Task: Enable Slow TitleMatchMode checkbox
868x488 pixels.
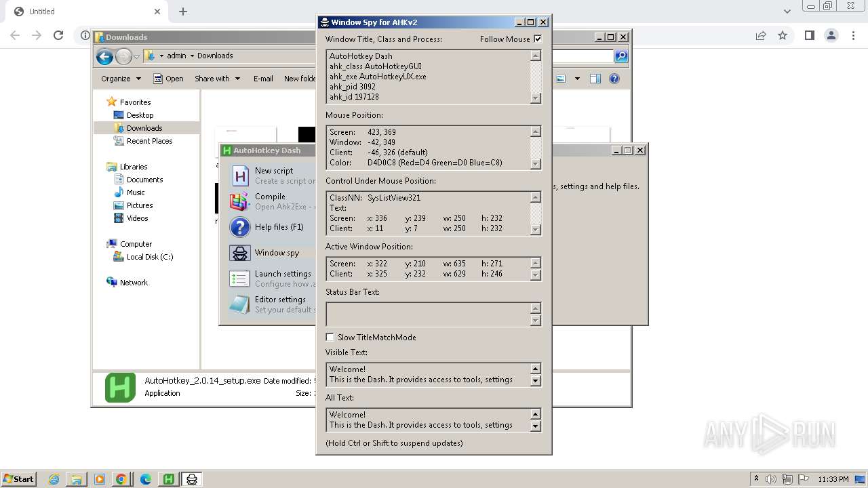Action: click(x=330, y=337)
